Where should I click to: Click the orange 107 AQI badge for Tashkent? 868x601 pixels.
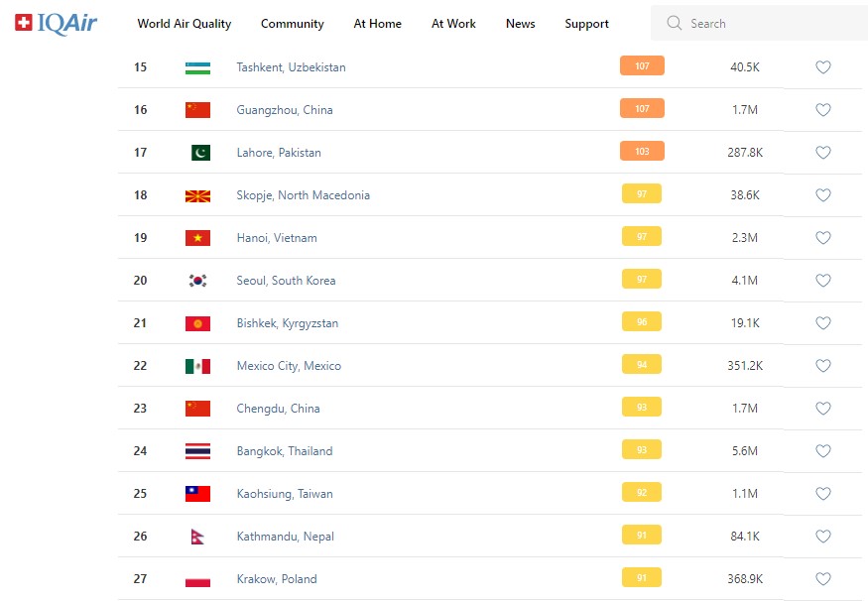coord(642,66)
